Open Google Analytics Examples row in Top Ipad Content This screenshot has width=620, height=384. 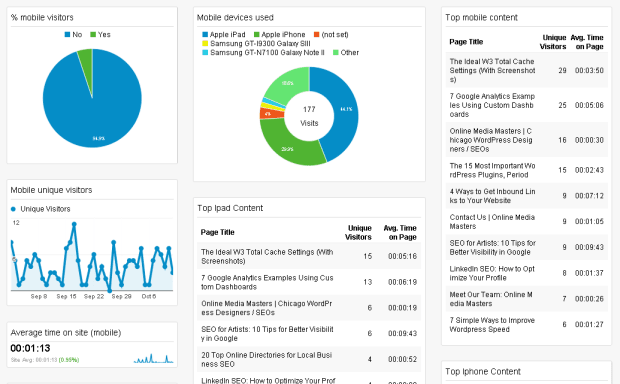point(309,282)
